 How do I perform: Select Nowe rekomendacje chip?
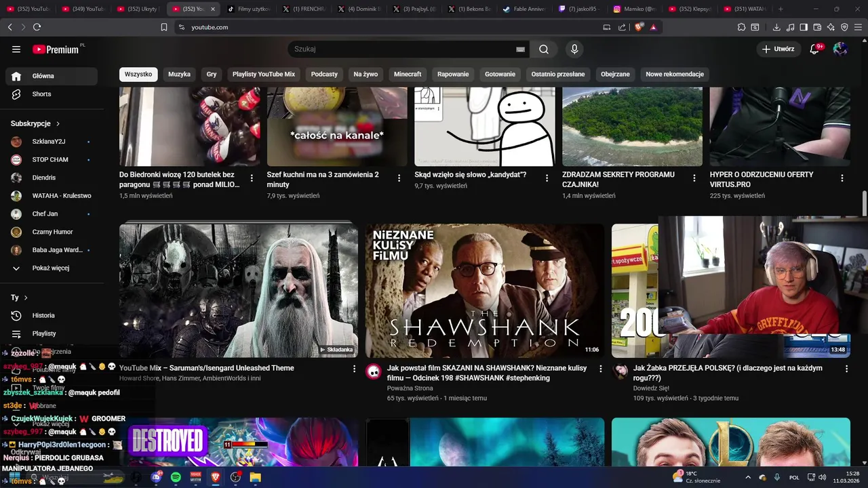pos(675,75)
